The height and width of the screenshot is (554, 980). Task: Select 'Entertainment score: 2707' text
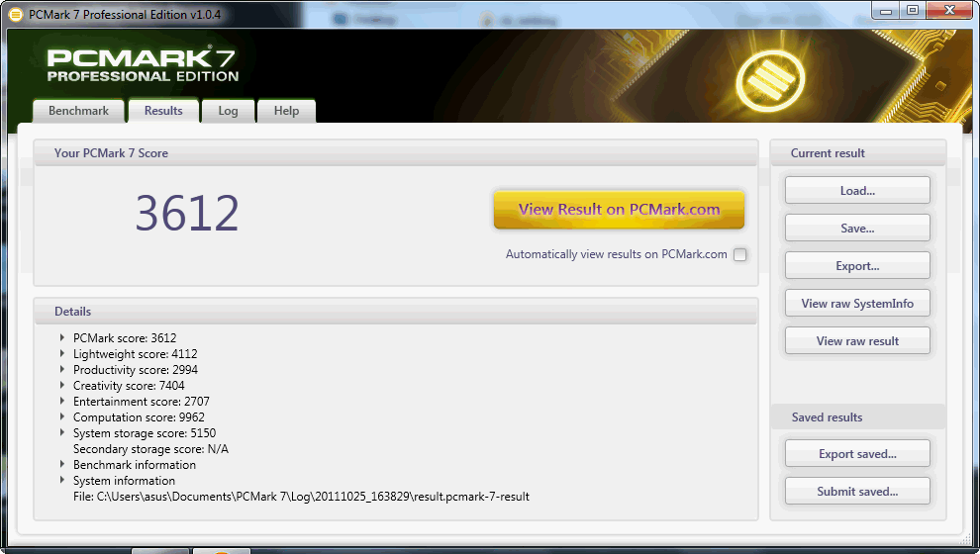point(142,402)
